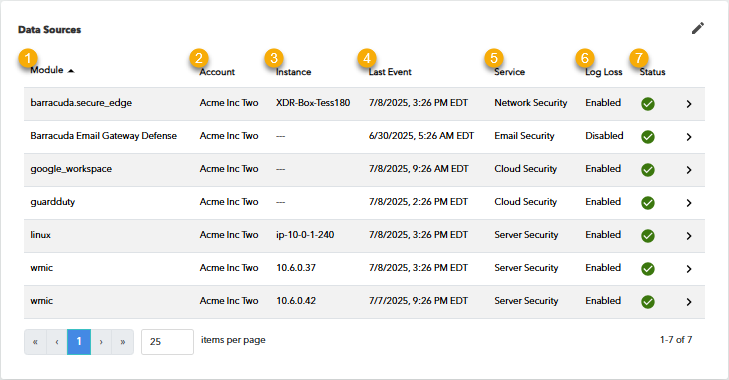Click the 7/8/2025, 9:26 AM EDT event time
Screen dimensions: 729x380
(x=418, y=169)
